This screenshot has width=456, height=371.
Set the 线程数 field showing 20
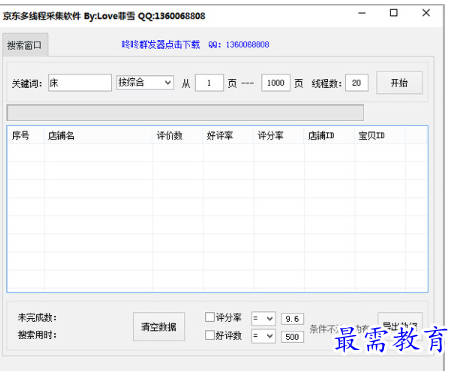coord(357,83)
